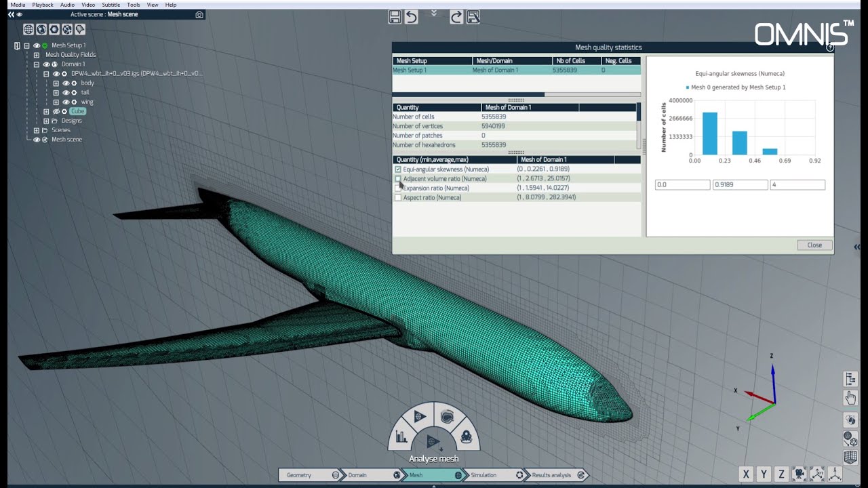868x488 pixels.
Task: Open the Tools menu
Action: 134,5
